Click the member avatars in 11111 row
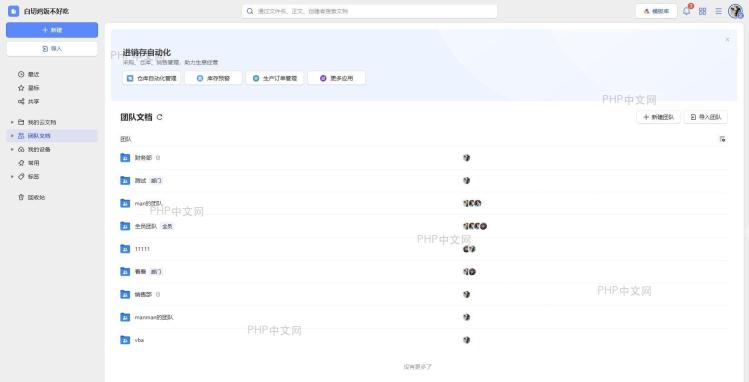Viewport: 749px width, 382px height. click(x=469, y=249)
